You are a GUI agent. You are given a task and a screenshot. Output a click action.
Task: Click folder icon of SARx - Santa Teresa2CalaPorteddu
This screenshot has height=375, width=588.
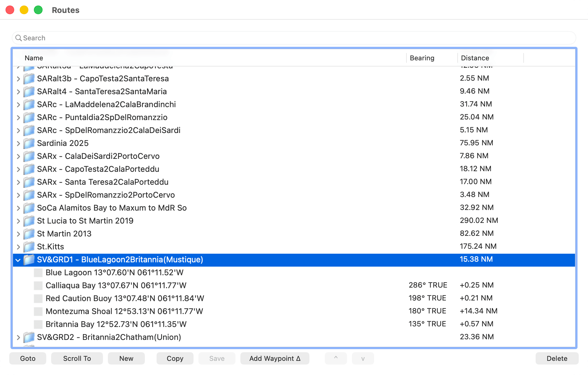click(x=29, y=182)
